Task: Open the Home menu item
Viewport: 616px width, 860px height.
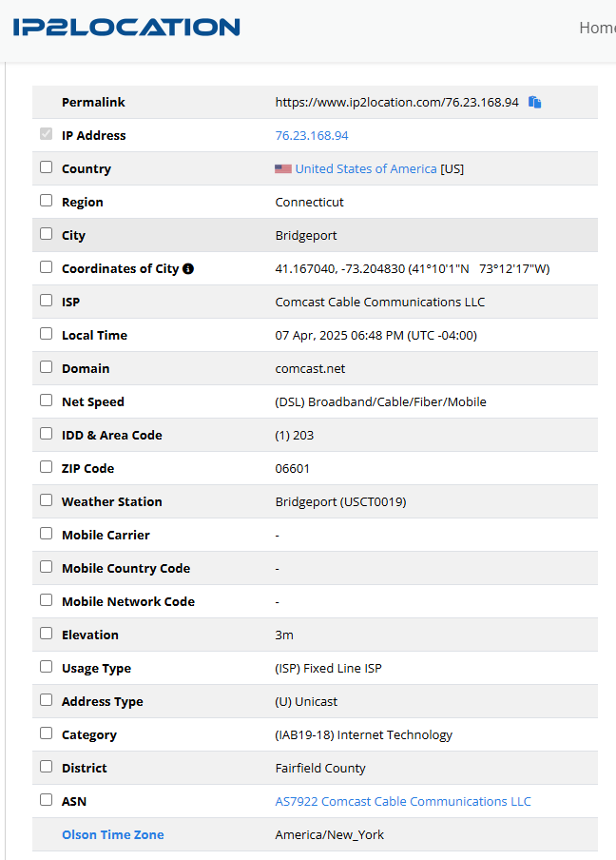Action: click(x=597, y=28)
